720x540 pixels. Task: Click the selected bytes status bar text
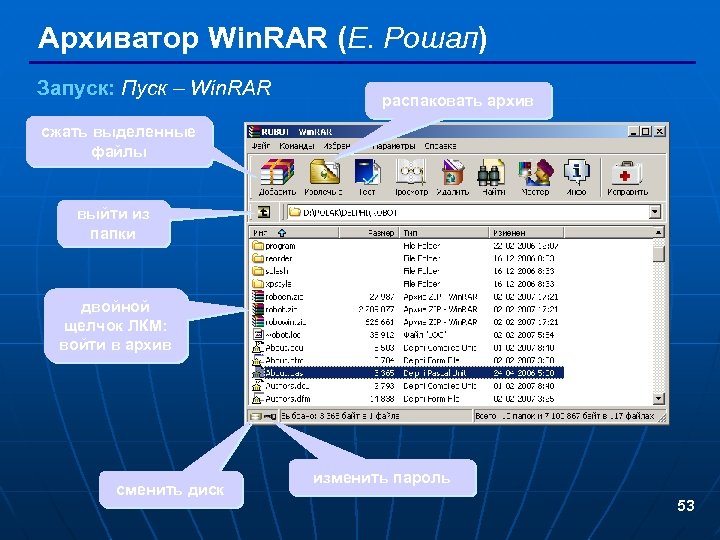(x=340, y=416)
